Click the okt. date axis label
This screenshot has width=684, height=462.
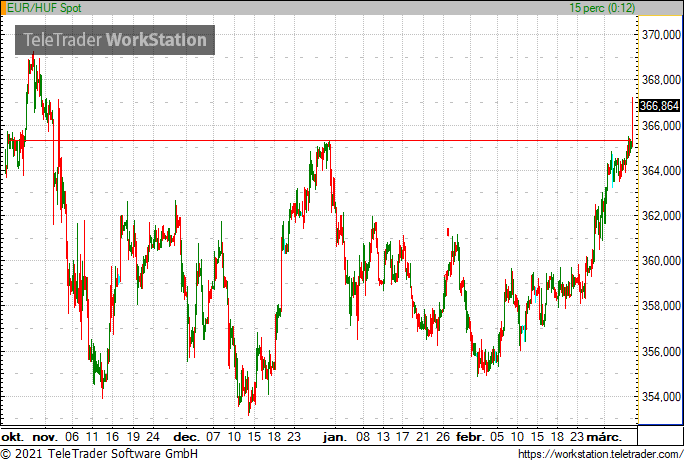click(13, 437)
